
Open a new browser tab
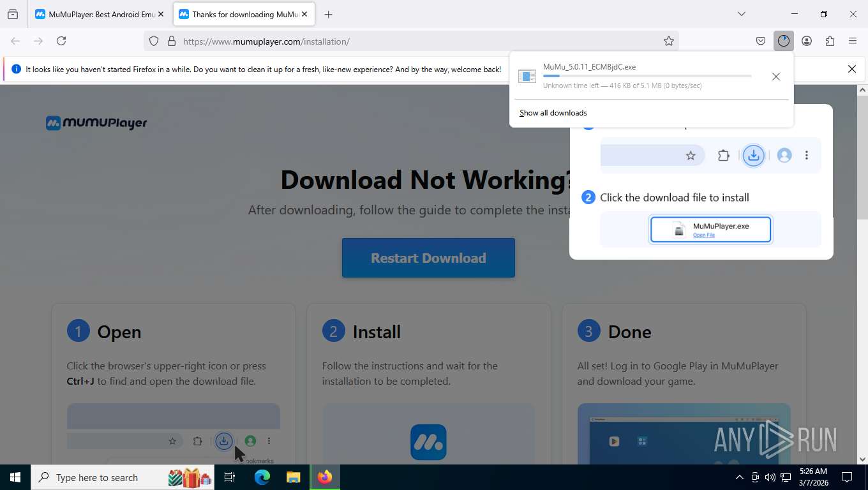(328, 14)
